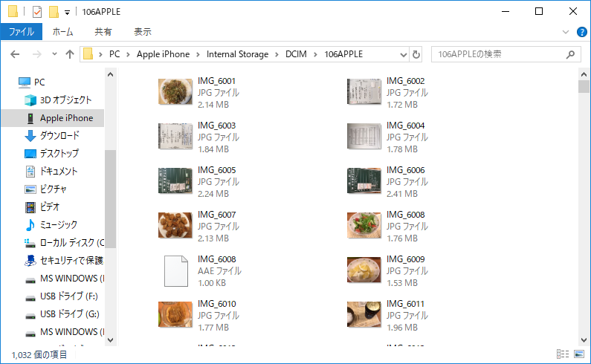Go back with the back arrow

15,54
